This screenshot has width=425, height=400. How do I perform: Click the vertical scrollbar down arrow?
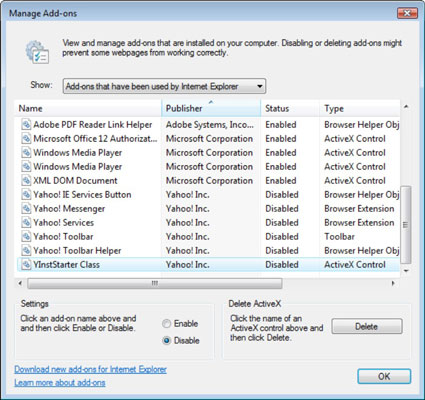point(406,271)
